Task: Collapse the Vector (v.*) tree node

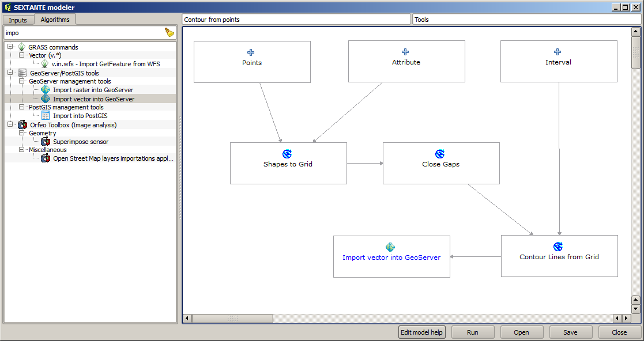Action: [x=21, y=55]
